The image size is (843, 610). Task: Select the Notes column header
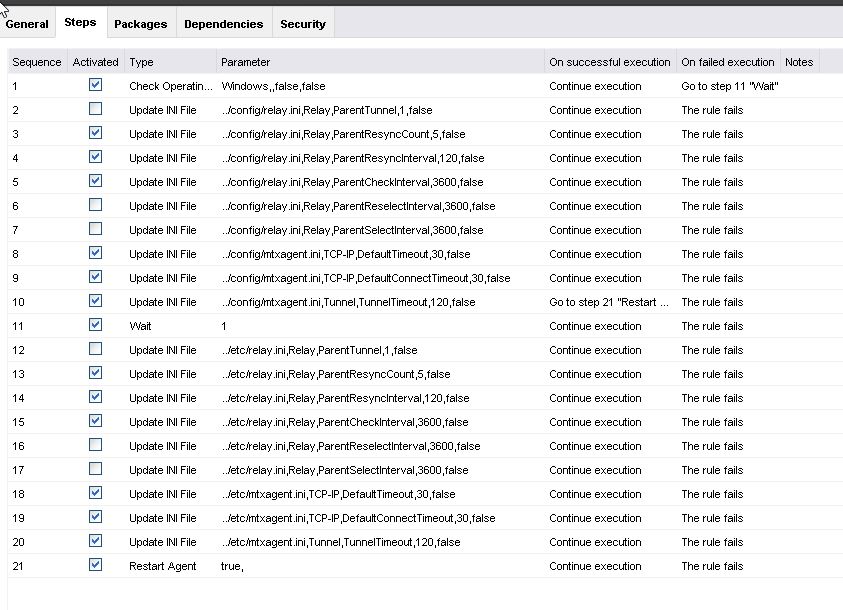click(799, 62)
